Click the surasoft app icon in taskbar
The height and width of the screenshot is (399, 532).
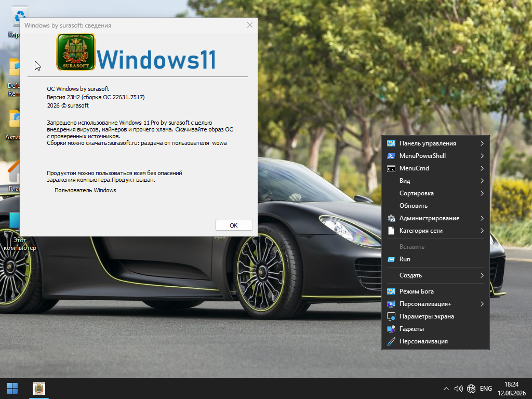tap(38, 389)
